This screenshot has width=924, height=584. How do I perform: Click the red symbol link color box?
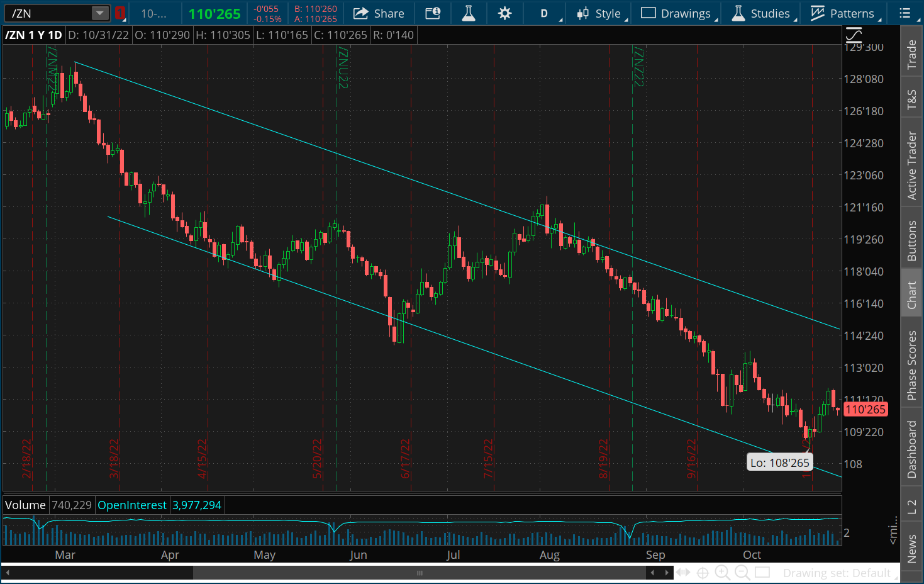tap(120, 13)
